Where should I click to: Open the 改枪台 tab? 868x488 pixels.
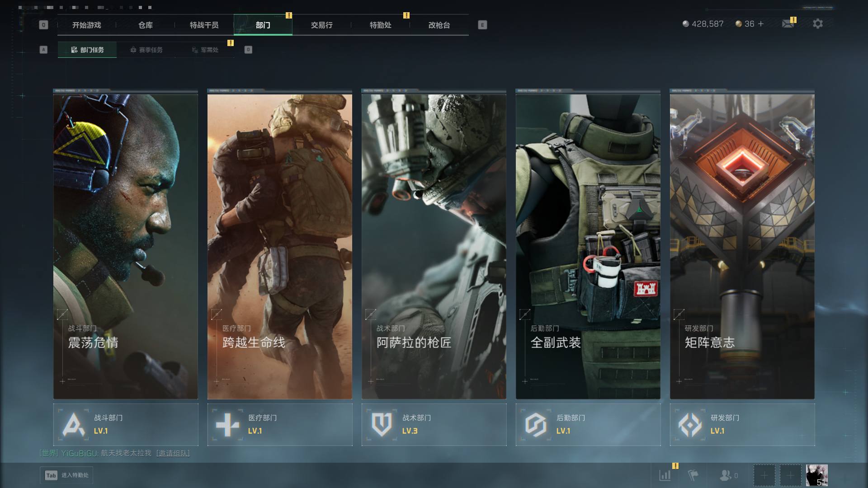point(439,25)
